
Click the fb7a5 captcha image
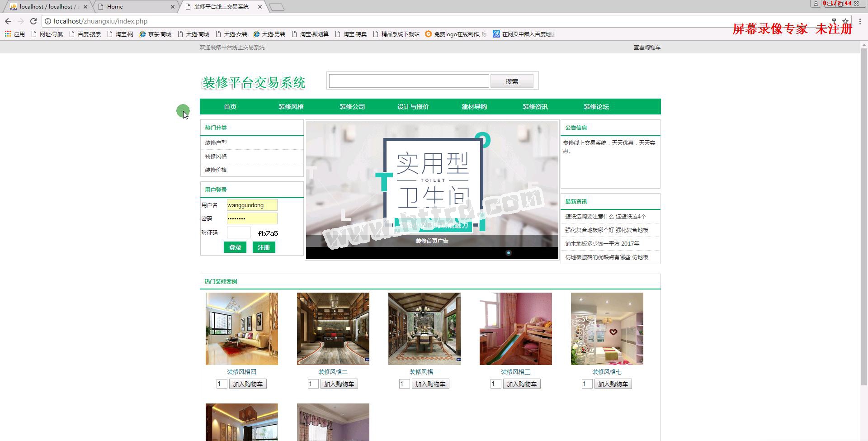click(x=268, y=233)
